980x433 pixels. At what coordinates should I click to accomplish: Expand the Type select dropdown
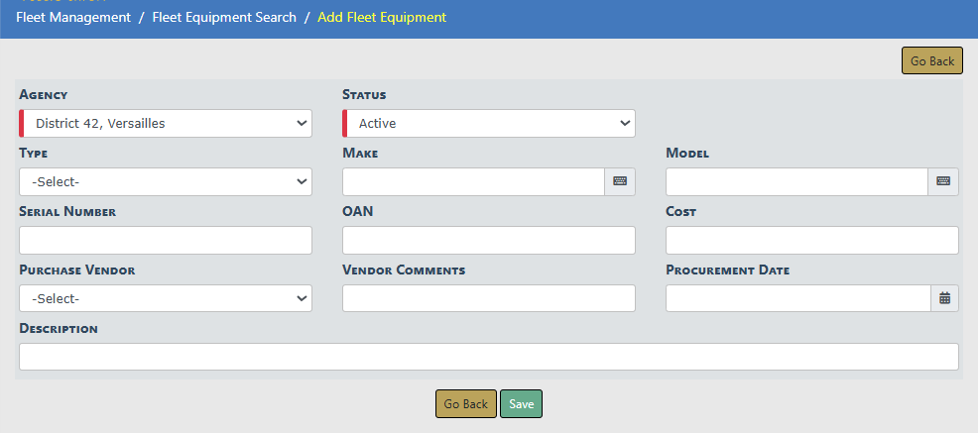click(166, 182)
